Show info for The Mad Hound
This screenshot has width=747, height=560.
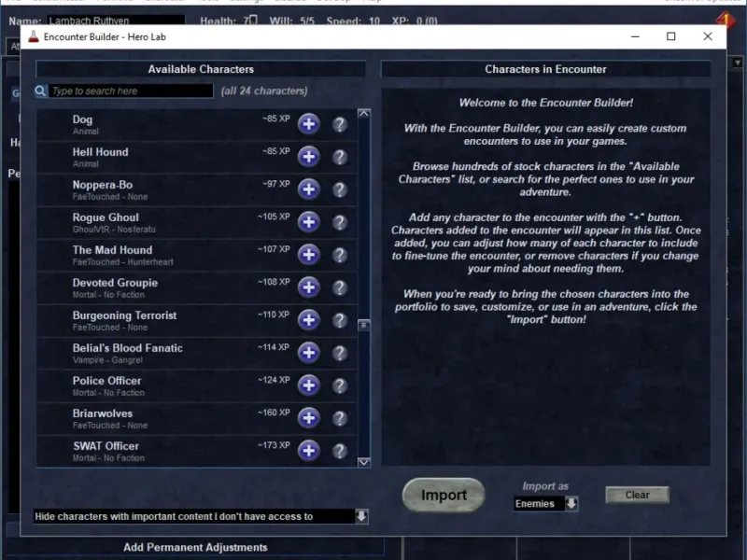340,255
